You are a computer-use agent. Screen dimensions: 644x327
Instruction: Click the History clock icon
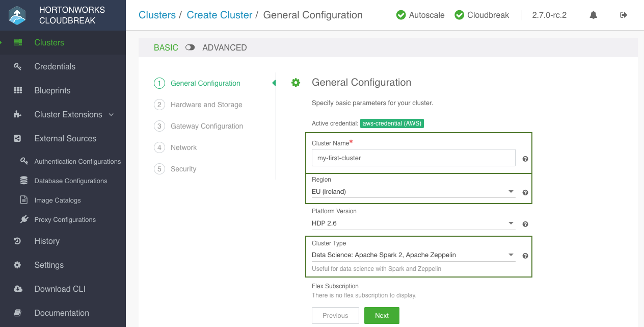(18, 241)
